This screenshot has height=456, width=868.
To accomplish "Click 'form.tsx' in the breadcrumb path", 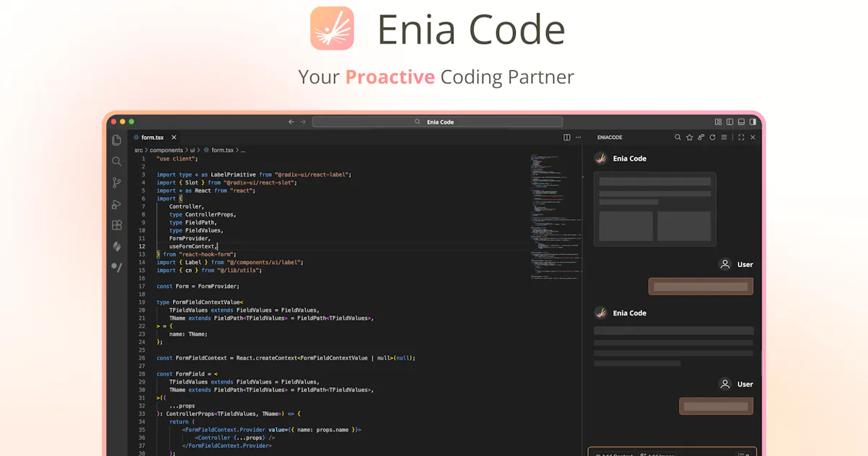I will tap(222, 151).
